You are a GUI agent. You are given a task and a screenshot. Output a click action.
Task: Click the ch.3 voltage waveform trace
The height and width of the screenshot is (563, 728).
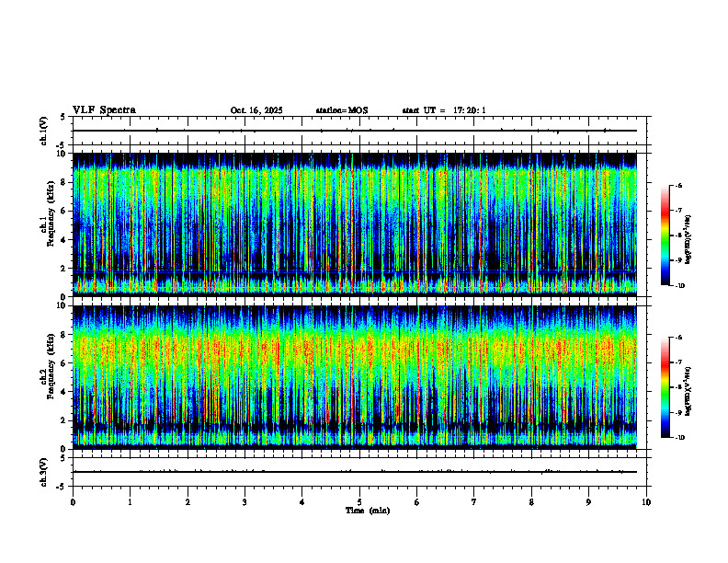355,472
